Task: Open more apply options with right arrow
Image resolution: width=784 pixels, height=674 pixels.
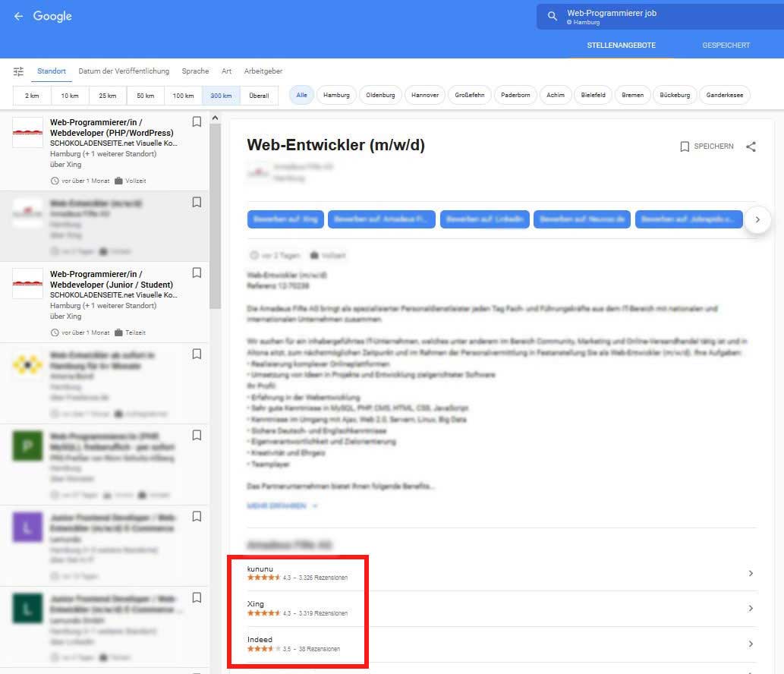Action: click(757, 219)
